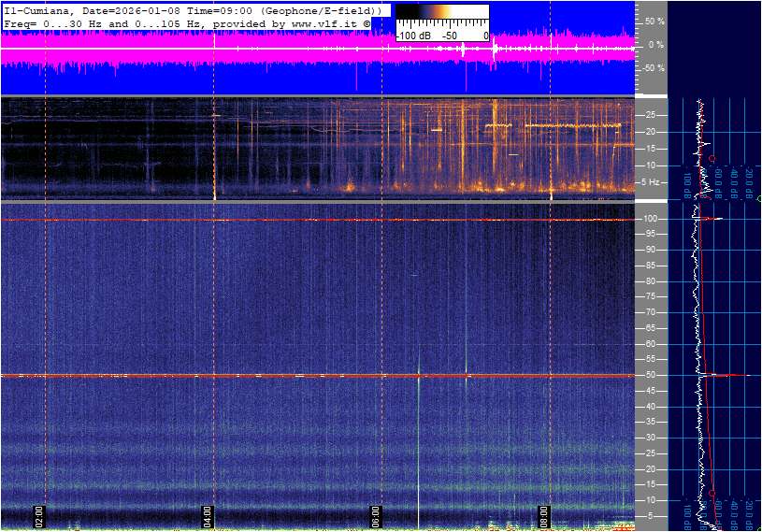Select the 04:00 time marker label
This screenshot has width=762, height=532.
[x=208, y=515]
